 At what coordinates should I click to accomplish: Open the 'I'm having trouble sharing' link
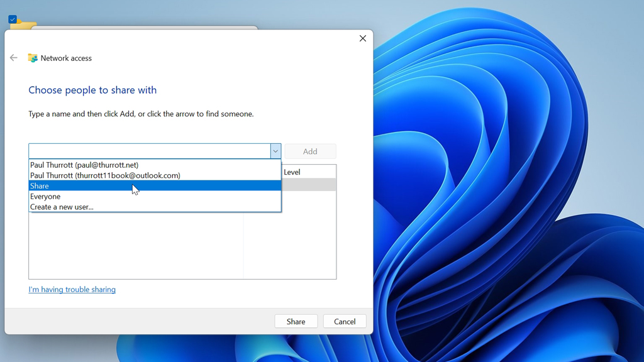click(x=72, y=290)
